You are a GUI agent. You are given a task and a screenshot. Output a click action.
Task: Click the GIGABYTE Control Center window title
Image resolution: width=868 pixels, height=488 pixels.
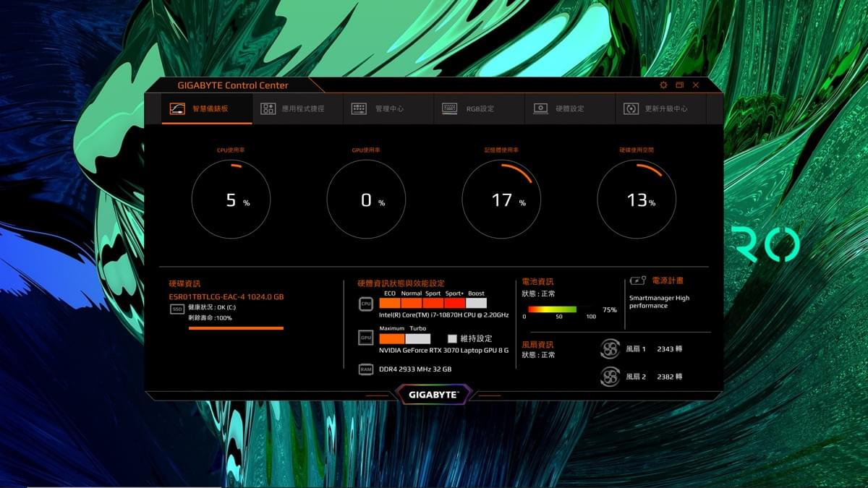(x=233, y=85)
